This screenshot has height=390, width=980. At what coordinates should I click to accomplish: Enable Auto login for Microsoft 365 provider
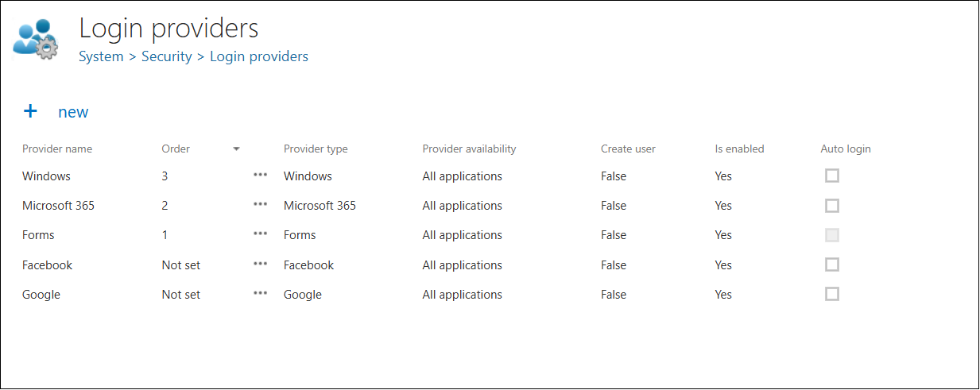tap(832, 206)
